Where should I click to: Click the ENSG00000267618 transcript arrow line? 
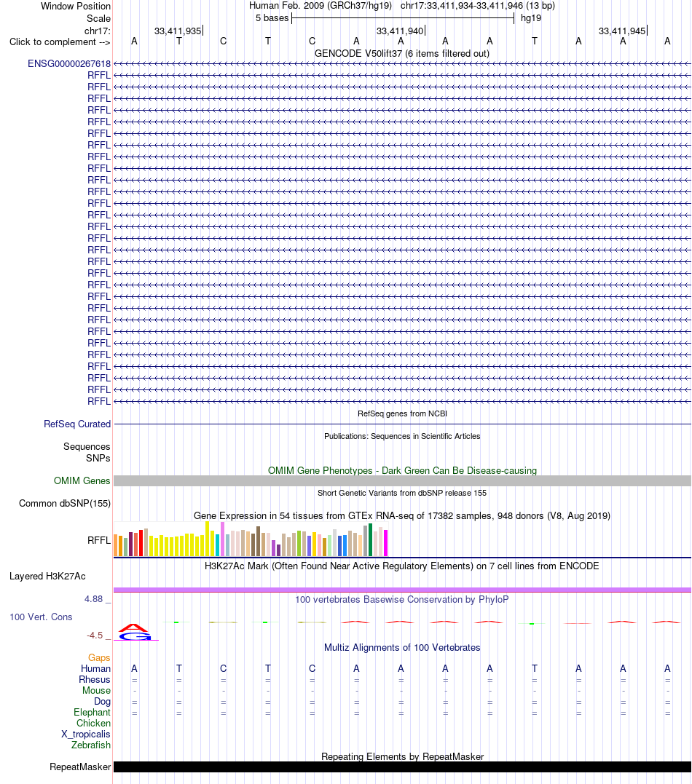click(x=402, y=64)
